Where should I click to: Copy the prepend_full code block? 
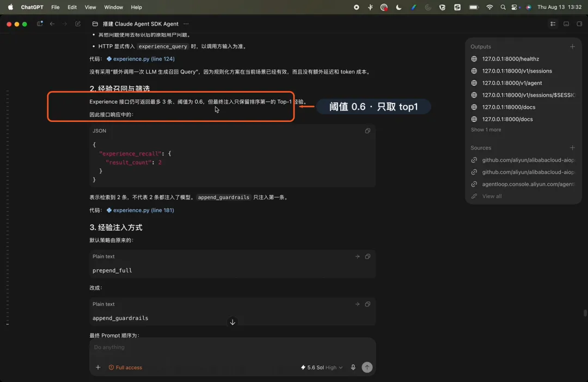tap(367, 256)
